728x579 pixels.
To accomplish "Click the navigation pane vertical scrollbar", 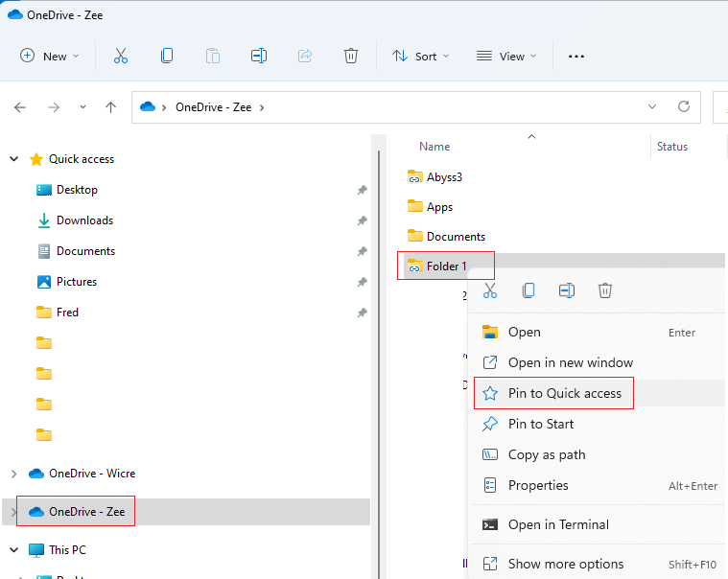I will pos(379,362).
